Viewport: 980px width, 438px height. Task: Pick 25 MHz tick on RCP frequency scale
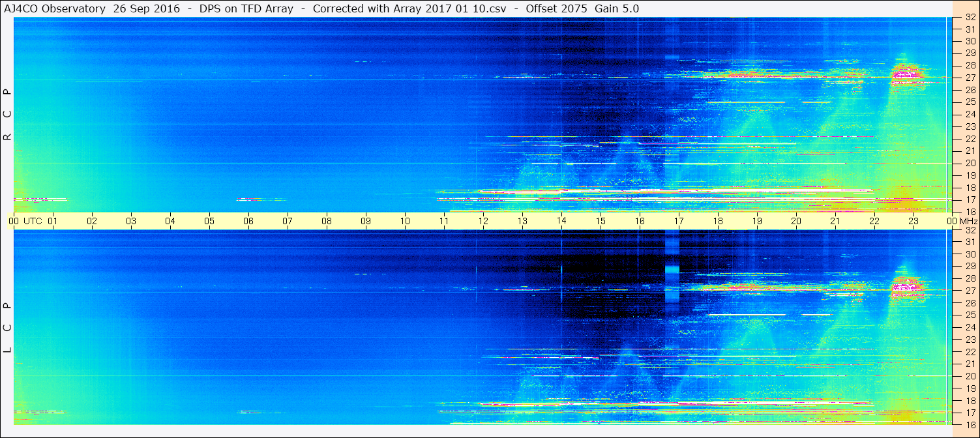point(970,102)
